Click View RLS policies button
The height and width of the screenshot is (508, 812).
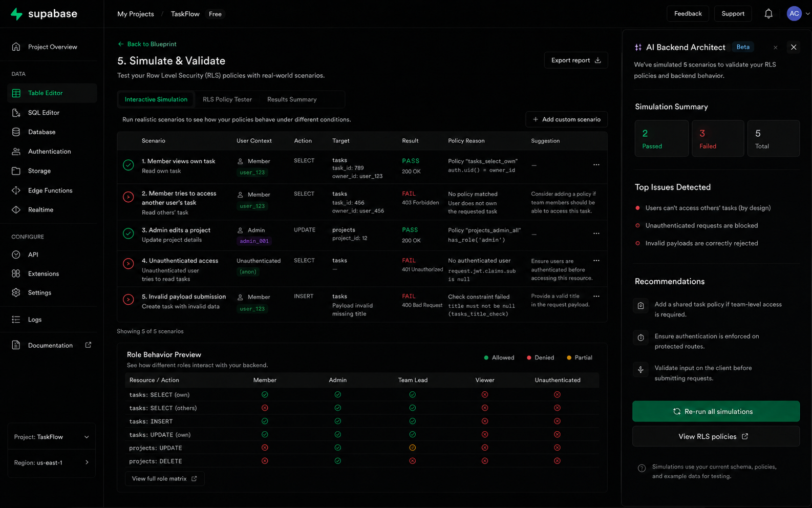[716, 436]
